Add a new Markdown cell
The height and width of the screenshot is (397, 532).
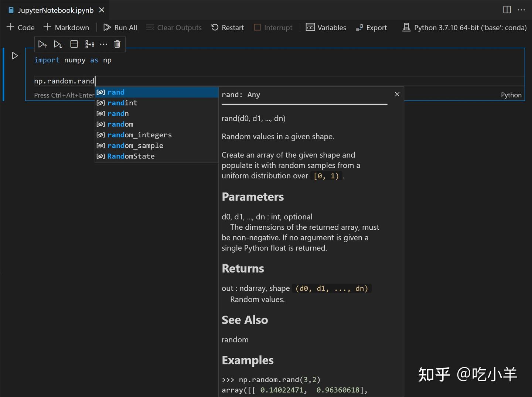(x=66, y=27)
